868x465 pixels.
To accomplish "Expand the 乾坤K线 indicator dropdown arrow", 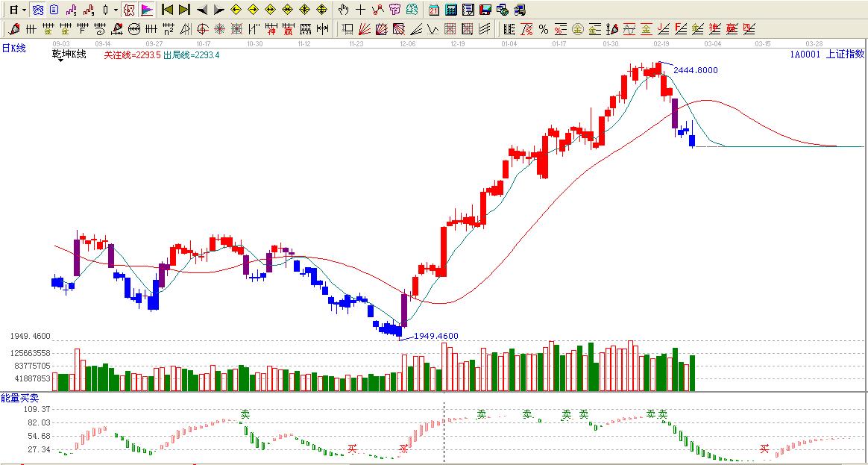I will point(60,60).
